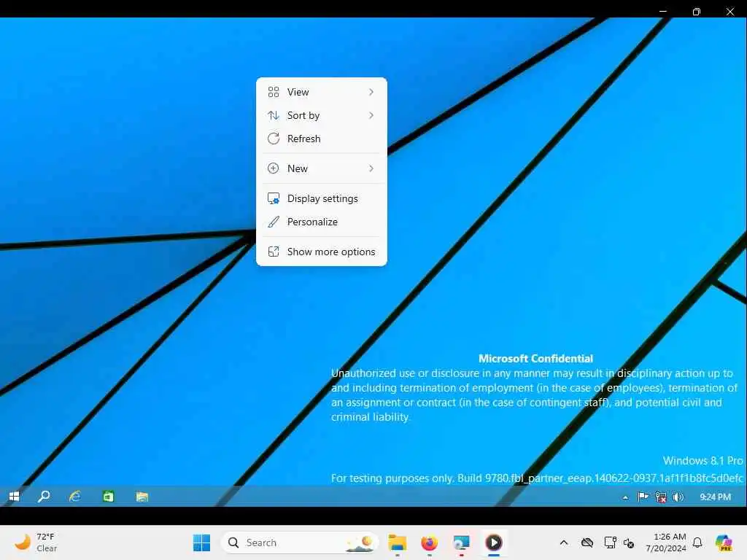
Task: Click the Display settings monitor icon
Action: pyautogui.click(x=274, y=198)
